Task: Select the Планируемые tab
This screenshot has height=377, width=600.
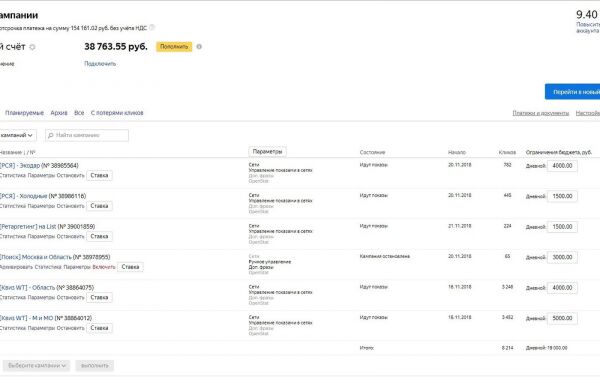Action: (24, 113)
